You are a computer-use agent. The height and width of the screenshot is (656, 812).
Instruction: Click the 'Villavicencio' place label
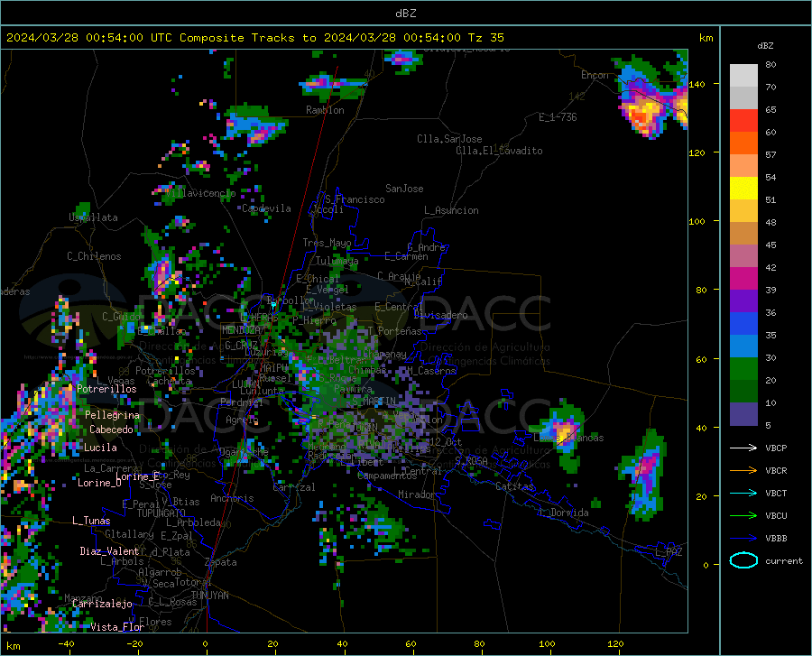tap(200, 193)
